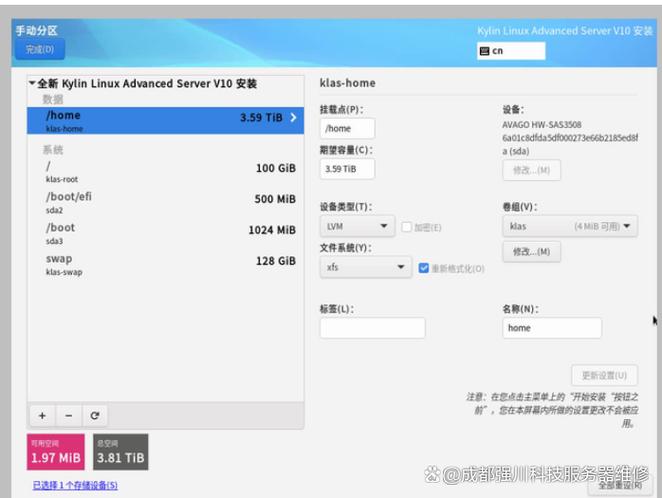The height and width of the screenshot is (498, 662).
Task: Click the reload storage configuration icon
Action: click(x=95, y=416)
